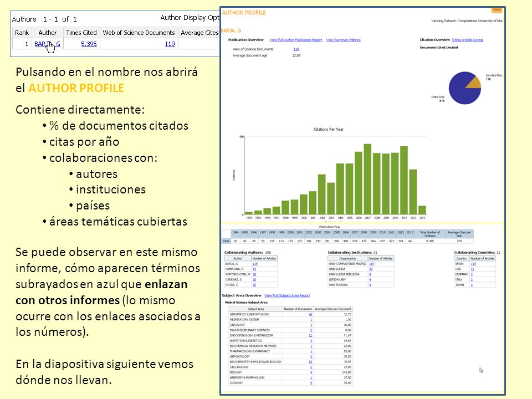Open document count for GERONTOLOGY row
Image resolution: width=532 pixels, height=399 pixels.
[x=311, y=356]
